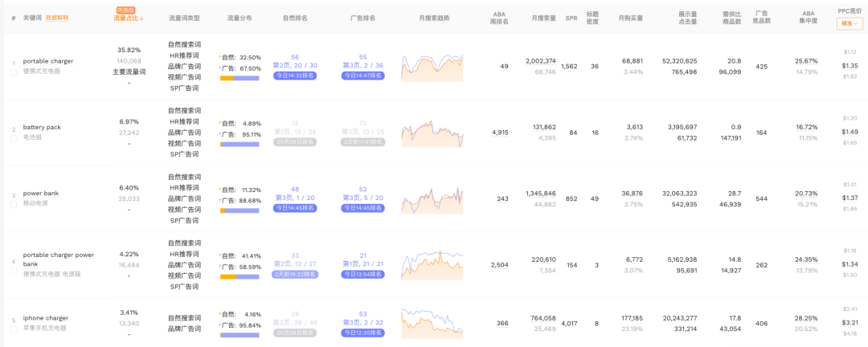
Task: Click the $1.35 PPC bid value
Action: click(850, 65)
